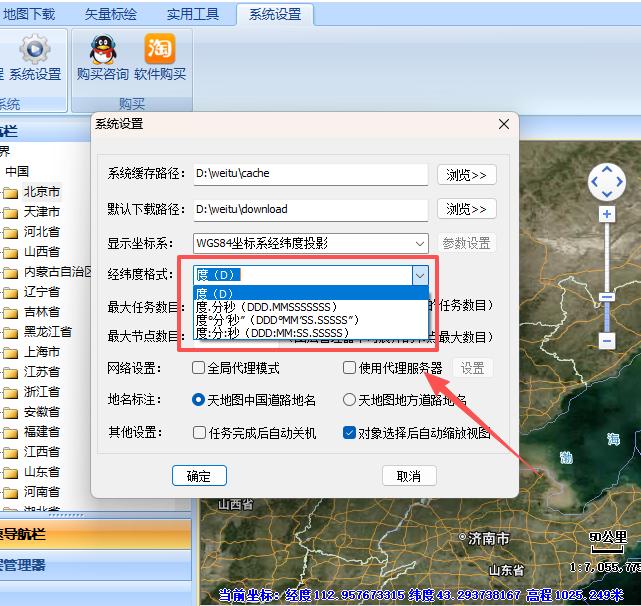641x606 pixels.
Task: Click the map zoom slider handle
Action: tap(607, 297)
